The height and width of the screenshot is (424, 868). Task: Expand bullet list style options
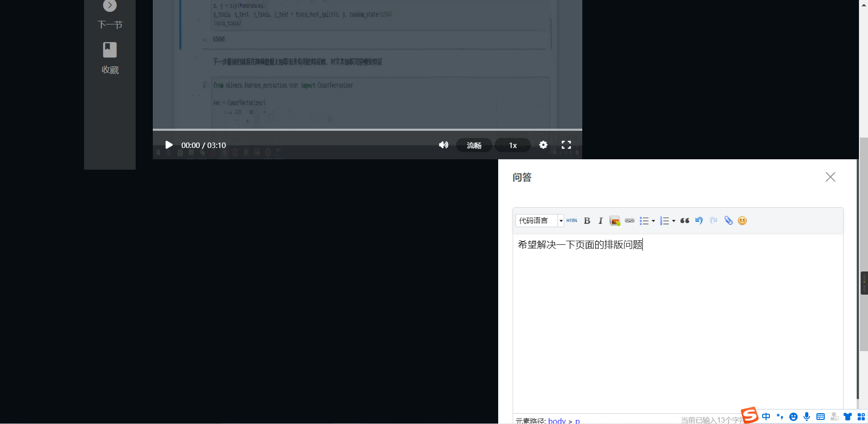click(653, 221)
